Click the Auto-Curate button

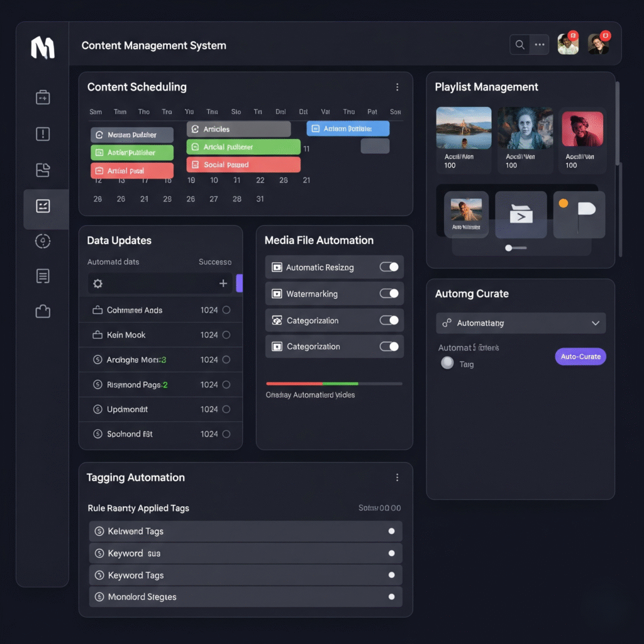[580, 357]
